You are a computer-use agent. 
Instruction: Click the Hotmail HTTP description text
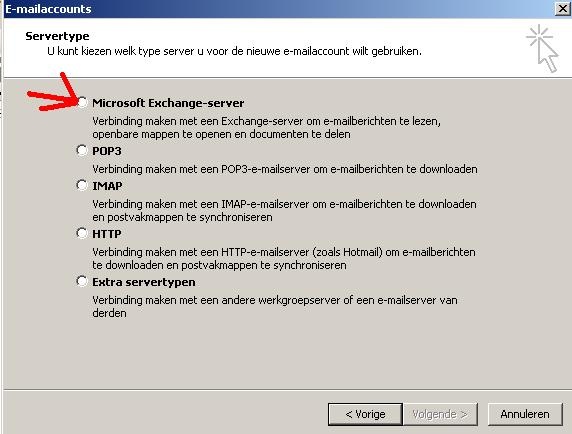tap(284, 259)
